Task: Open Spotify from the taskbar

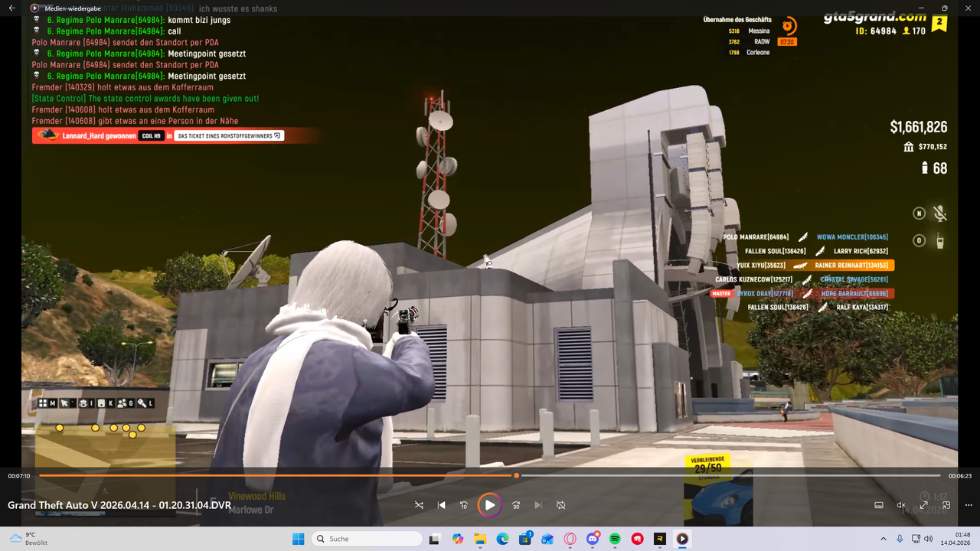Action: (x=615, y=539)
